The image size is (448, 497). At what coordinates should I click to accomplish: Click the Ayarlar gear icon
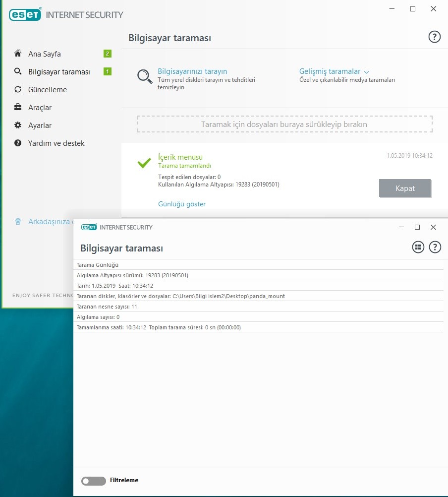point(18,125)
